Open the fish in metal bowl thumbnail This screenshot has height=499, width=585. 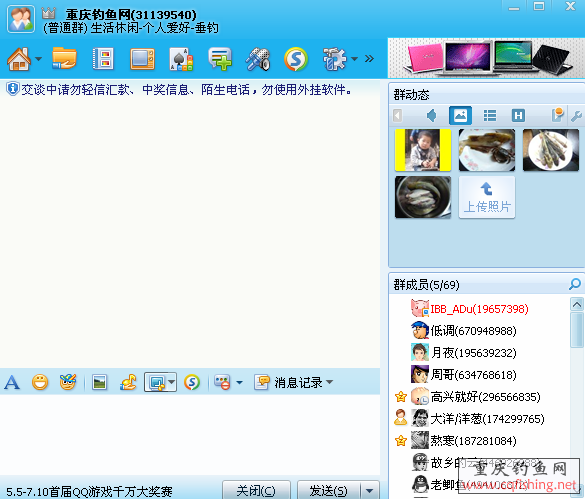(423, 197)
